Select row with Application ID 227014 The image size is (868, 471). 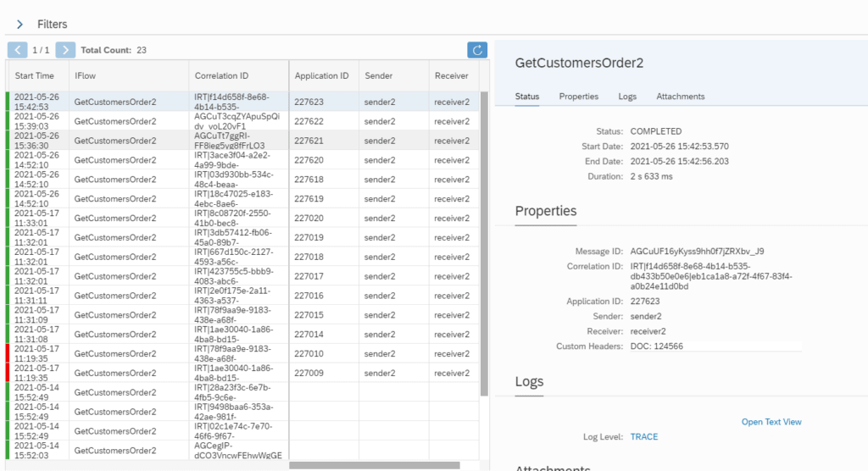click(242, 335)
